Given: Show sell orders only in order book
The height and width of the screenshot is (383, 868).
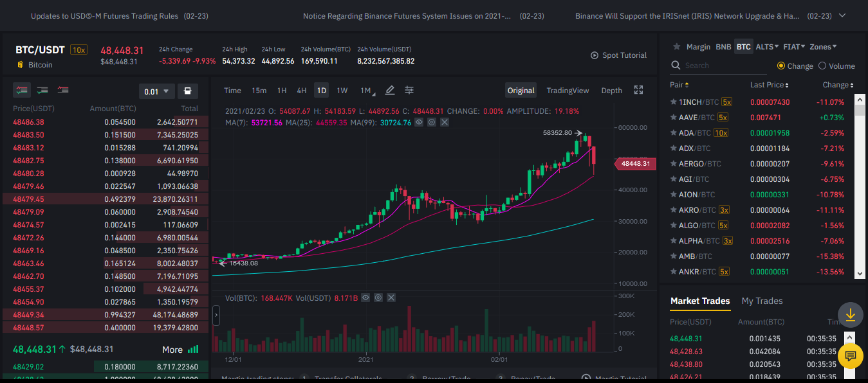Looking at the screenshot, I should click(63, 91).
